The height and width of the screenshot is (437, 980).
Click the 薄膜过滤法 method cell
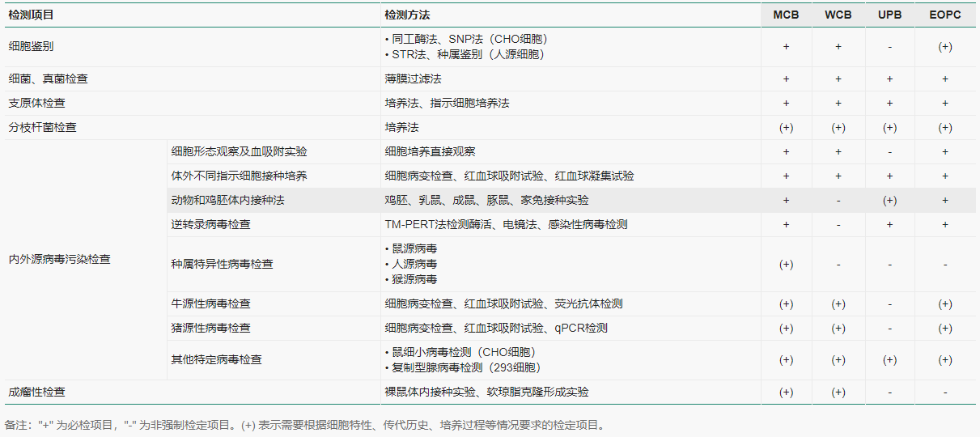click(x=413, y=79)
